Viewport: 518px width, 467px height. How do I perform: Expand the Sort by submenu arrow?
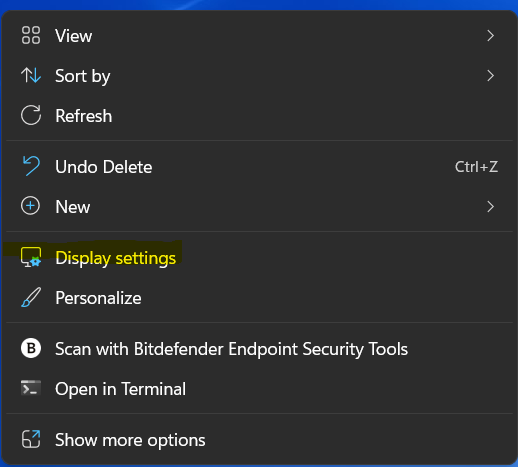pos(490,76)
